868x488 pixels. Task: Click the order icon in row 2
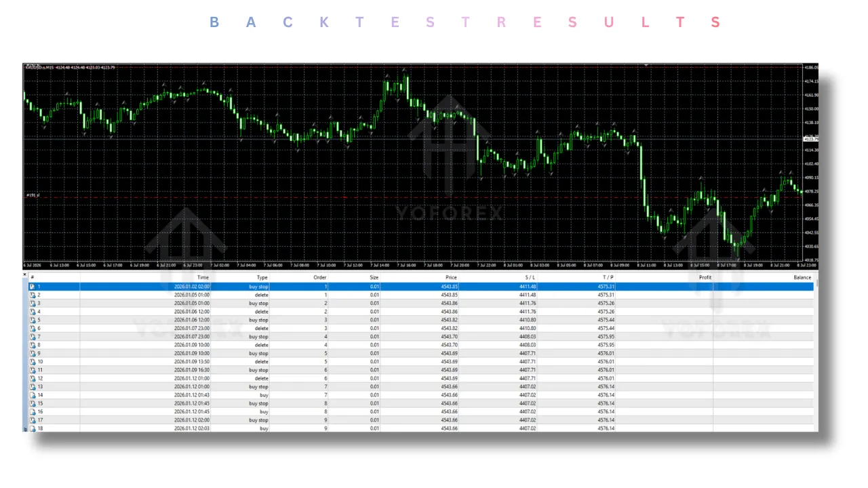(32, 296)
